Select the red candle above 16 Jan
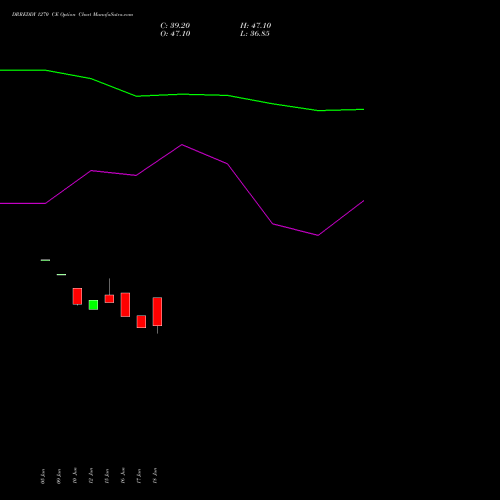 125,305
